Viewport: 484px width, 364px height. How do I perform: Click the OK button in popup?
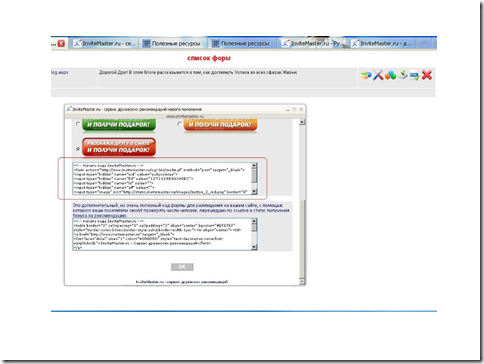point(182,267)
